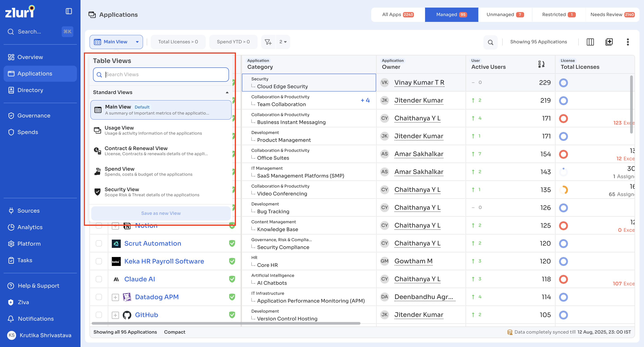Click the sidebar Search box
This screenshot has width=644, height=347.
40,32
